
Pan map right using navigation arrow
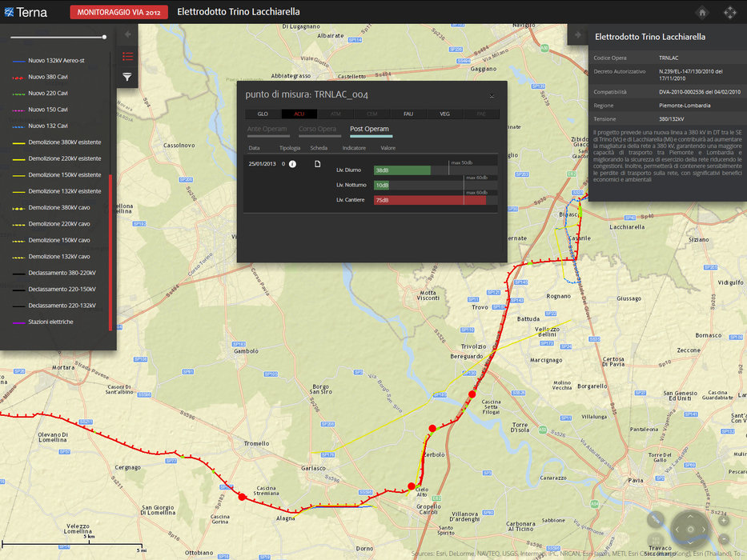[702, 528]
